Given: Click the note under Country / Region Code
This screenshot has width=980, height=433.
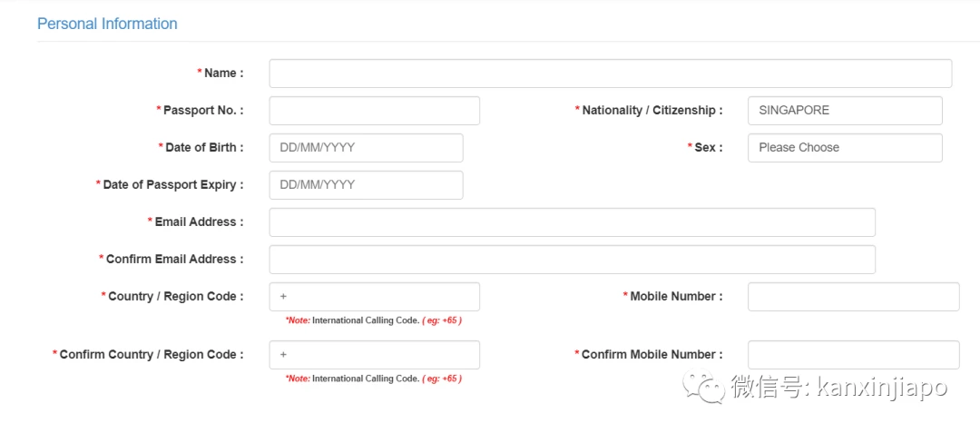Looking at the screenshot, I should (374, 320).
